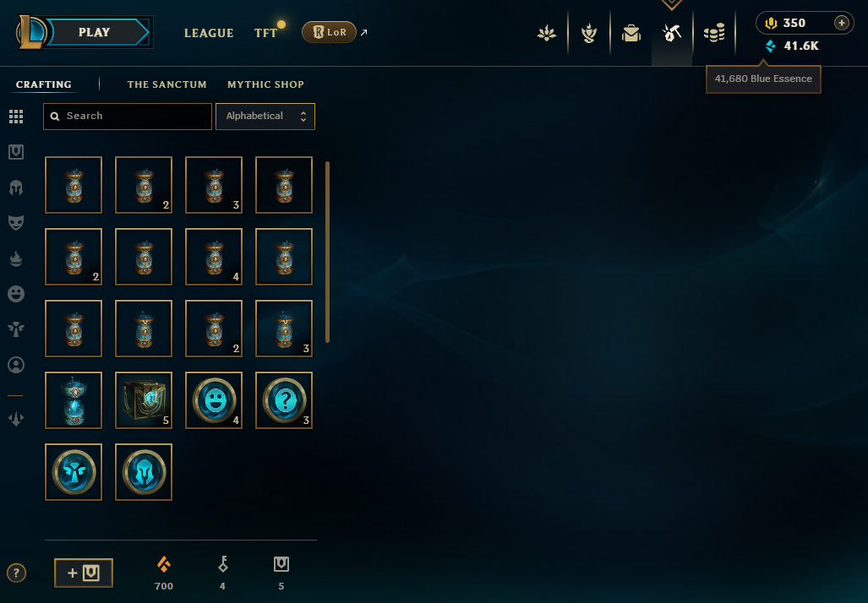Open the help question mark icon

(x=16, y=573)
